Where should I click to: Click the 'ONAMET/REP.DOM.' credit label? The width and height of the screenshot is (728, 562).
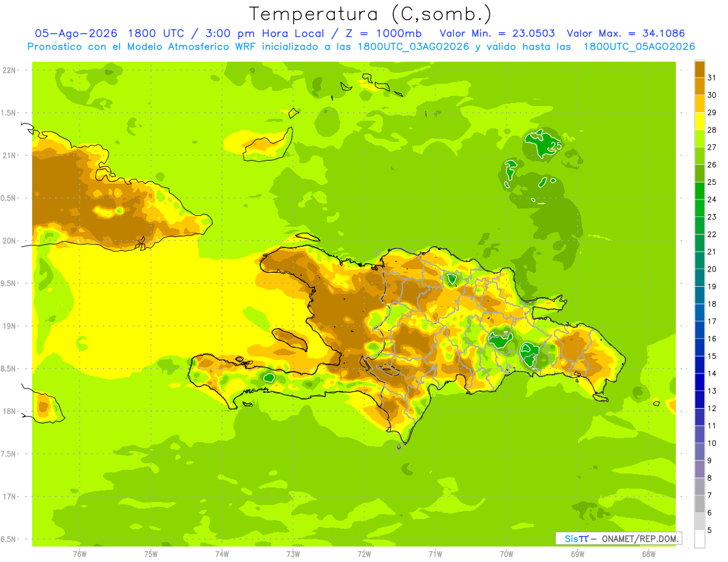(641, 538)
